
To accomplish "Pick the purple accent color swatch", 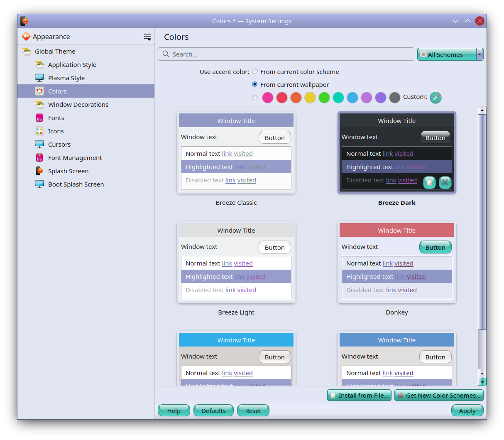I will (x=381, y=98).
